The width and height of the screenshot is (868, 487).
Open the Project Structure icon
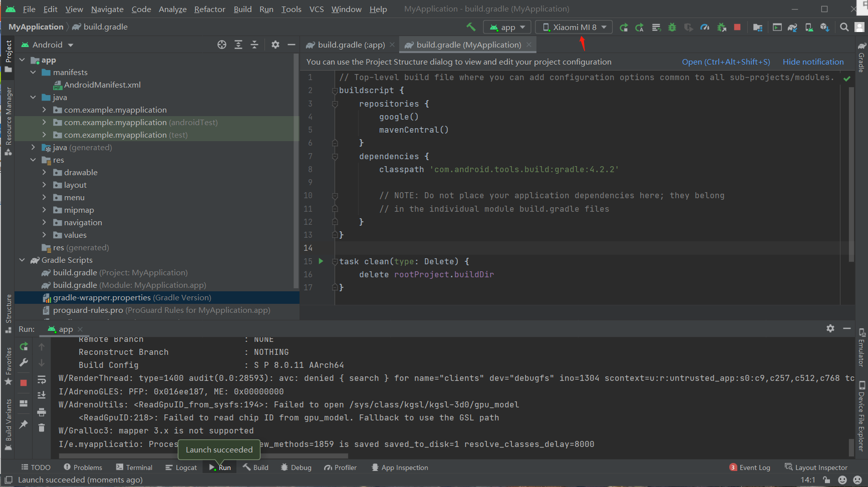[x=758, y=27]
